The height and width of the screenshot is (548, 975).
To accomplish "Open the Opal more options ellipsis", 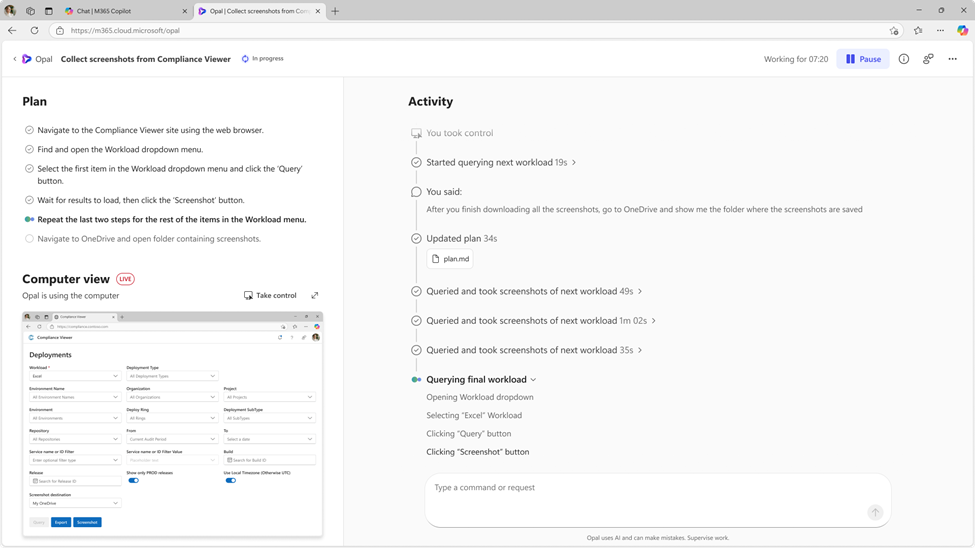I will click(x=952, y=59).
